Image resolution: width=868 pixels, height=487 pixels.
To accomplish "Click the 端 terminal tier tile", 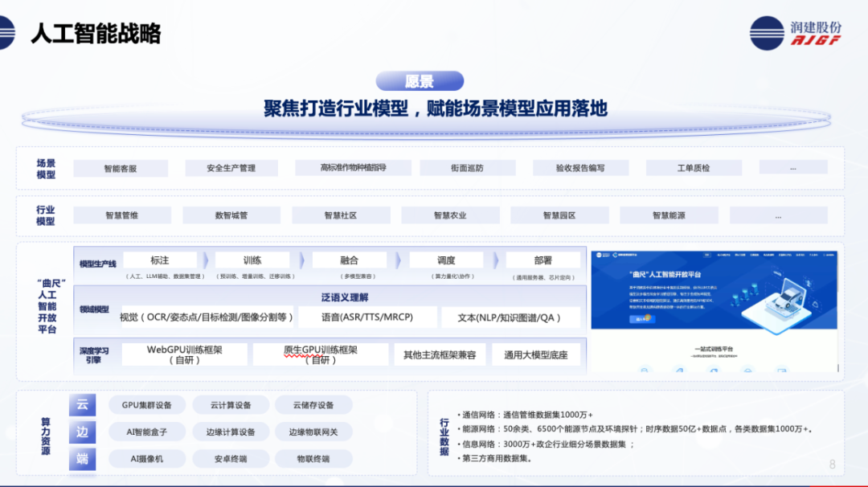I will click(x=83, y=459).
